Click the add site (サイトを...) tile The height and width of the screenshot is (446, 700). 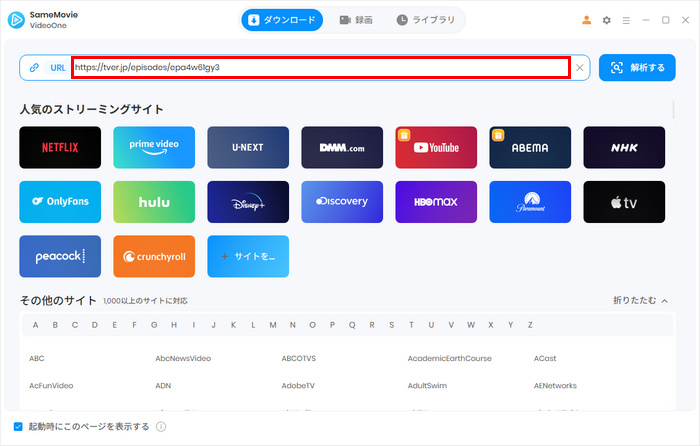tap(248, 256)
